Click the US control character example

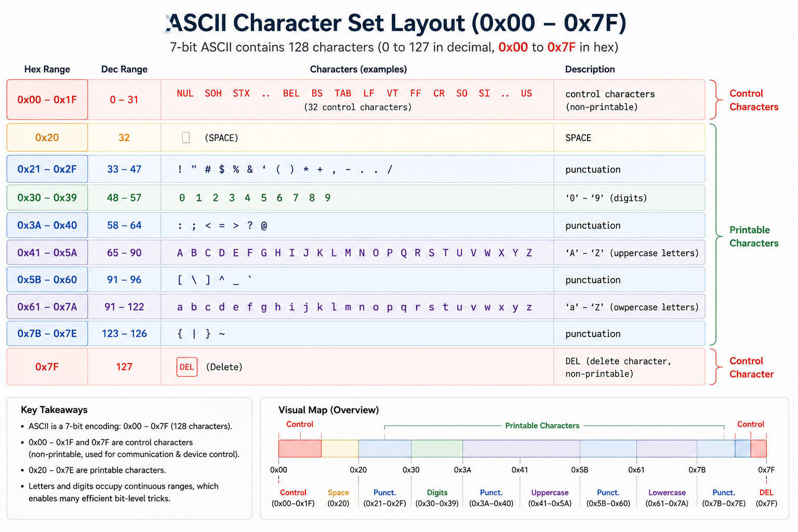pyautogui.click(x=526, y=94)
